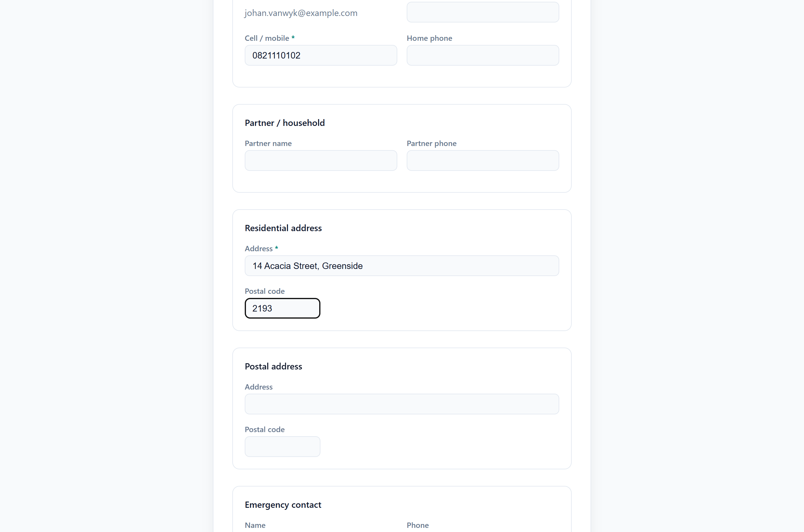Viewport: 804px width, 532px height.
Task: Click the empty field beside the email address
Action: point(483,12)
